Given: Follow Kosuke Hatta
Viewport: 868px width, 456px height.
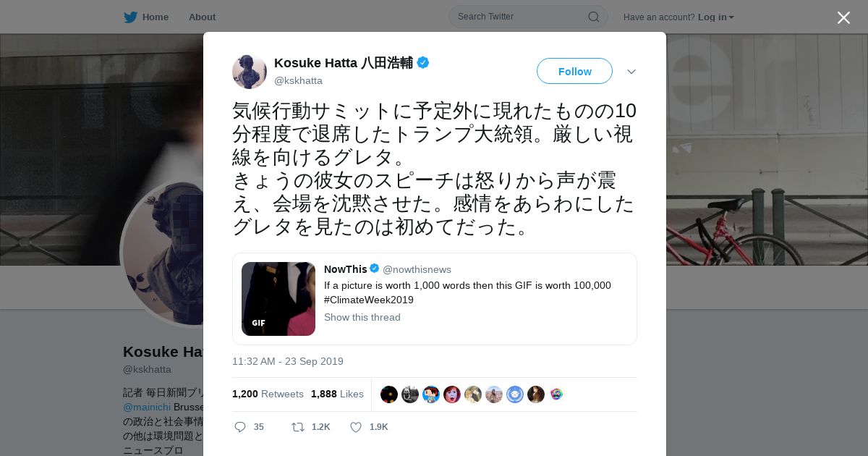Looking at the screenshot, I should coord(574,71).
